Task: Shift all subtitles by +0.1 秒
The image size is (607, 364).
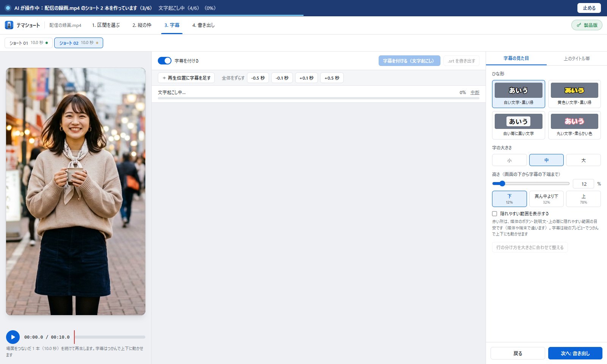Action: coord(307,78)
